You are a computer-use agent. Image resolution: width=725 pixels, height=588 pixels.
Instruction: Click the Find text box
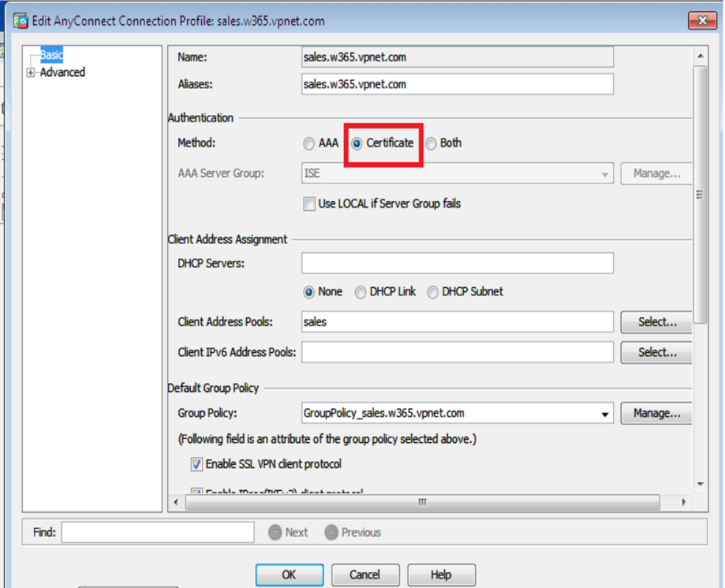pyautogui.click(x=158, y=532)
